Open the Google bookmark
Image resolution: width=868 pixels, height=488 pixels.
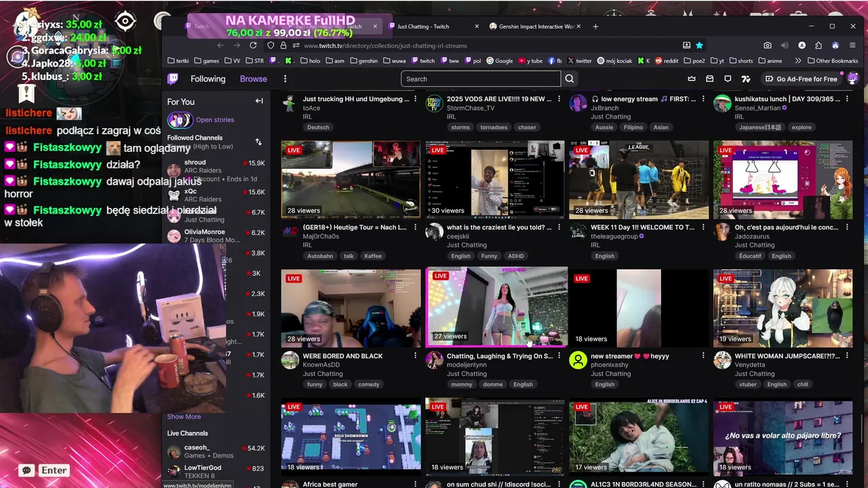[x=499, y=60]
